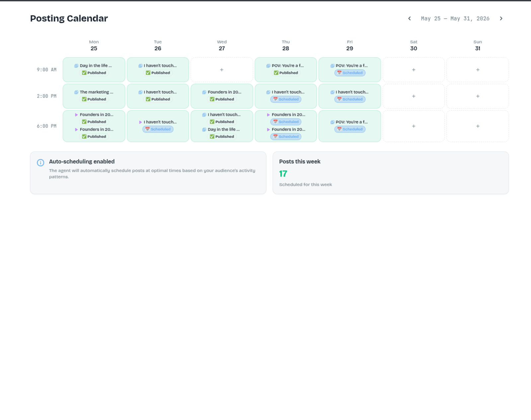Add a post on Wednesday 9:00 AM slot
This screenshot has width=531, height=420.
tap(222, 70)
